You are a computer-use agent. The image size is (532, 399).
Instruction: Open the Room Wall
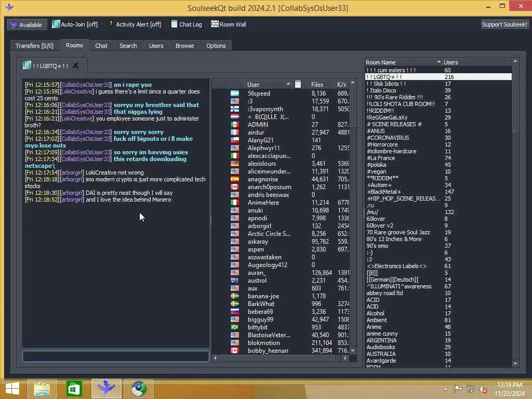click(x=229, y=24)
